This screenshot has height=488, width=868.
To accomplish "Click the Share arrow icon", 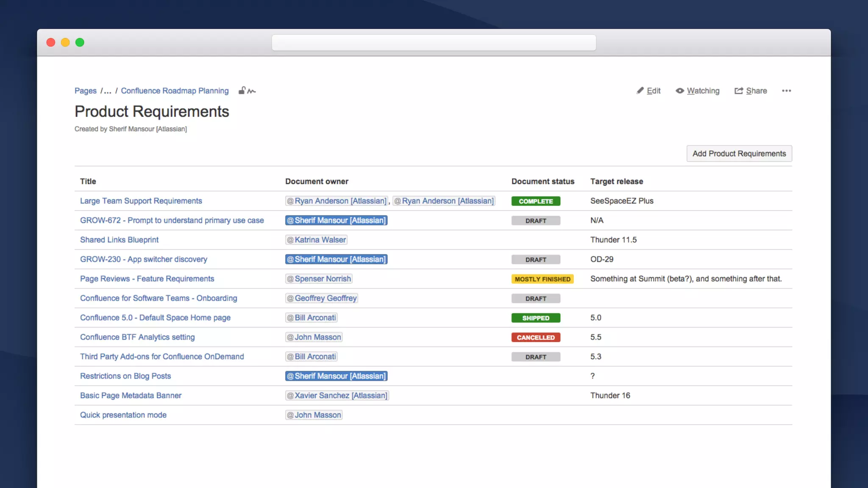I will tap(739, 91).
